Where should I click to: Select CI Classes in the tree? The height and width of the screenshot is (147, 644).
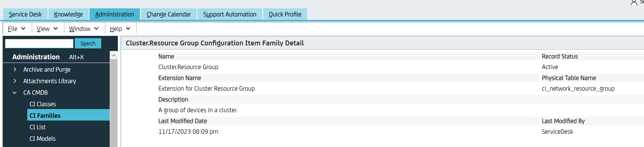[x=43, y=104]
